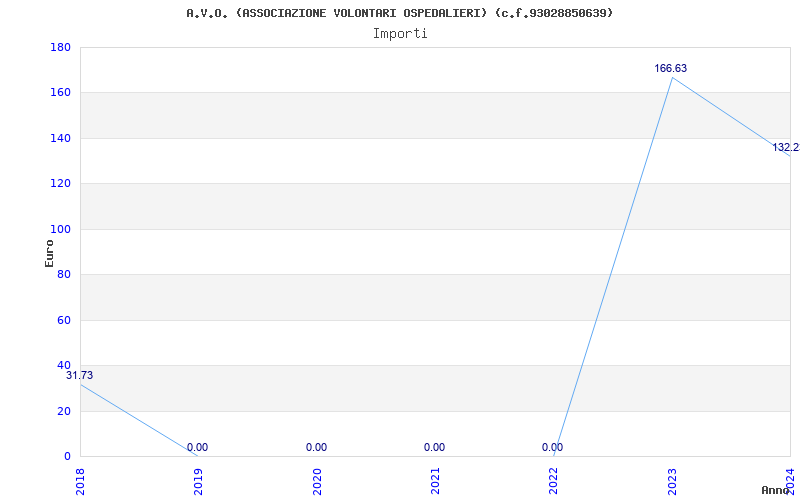800x500 pixels.
Task: Click the 0.00 label above 2021
Action: (434, 447)
